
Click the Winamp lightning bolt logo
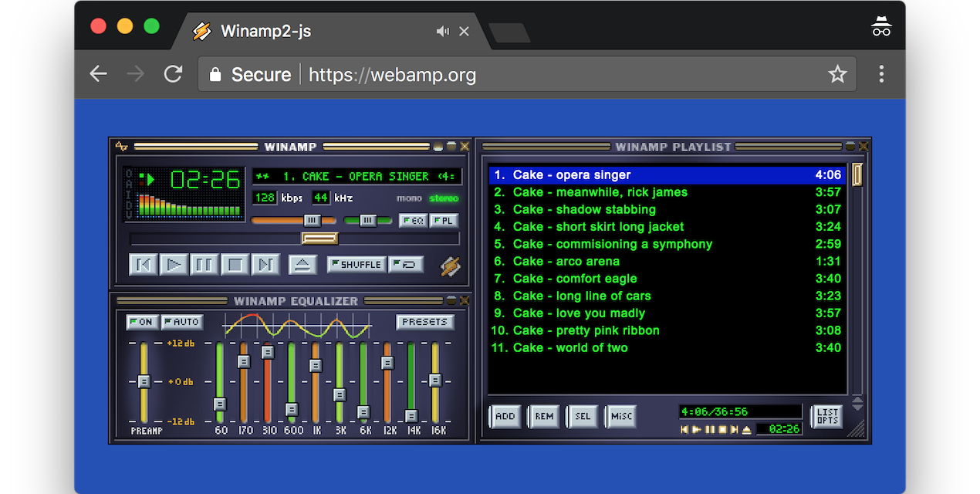coord(451,266)
